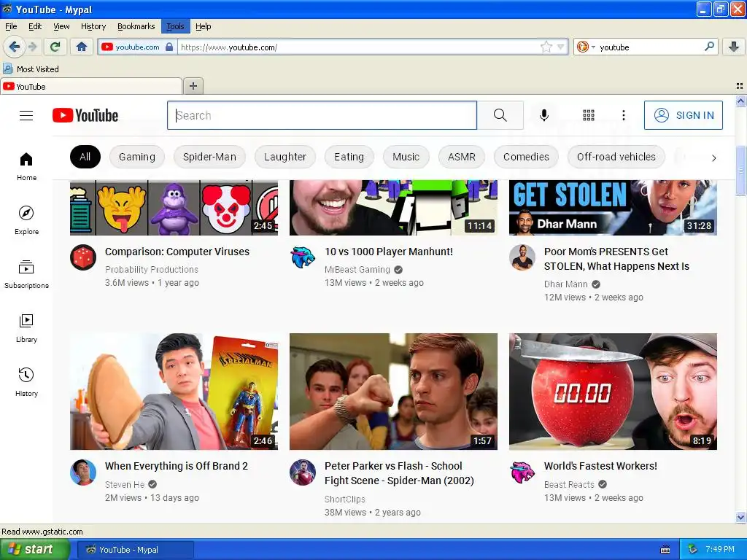Select the Comedies filter chip
747x560 pixels.
[526, 157]
